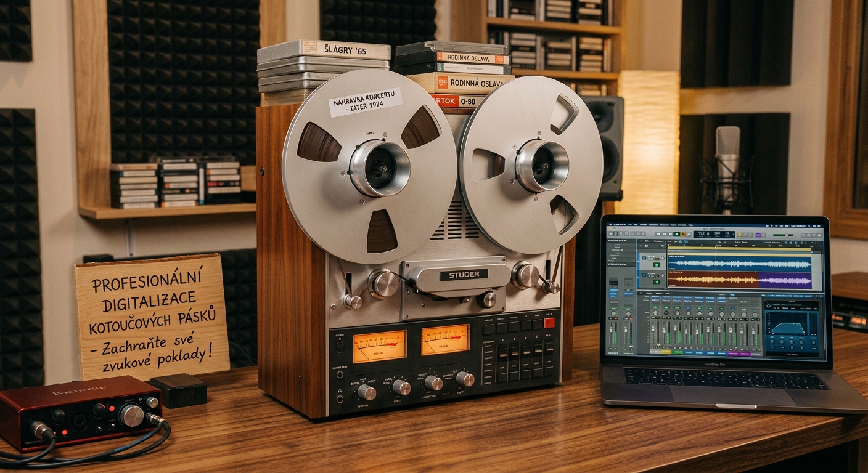Image resolution: width=868 pixels, height=473 pixels.
Task: Click the purple button in the DAW toolbar
Action: [x=758, y=235]
